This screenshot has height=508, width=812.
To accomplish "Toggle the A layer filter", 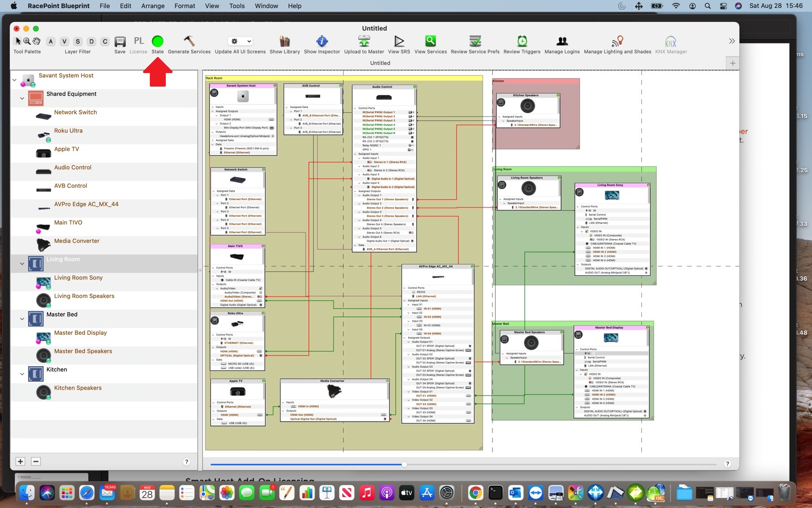I will pos(51,42).
